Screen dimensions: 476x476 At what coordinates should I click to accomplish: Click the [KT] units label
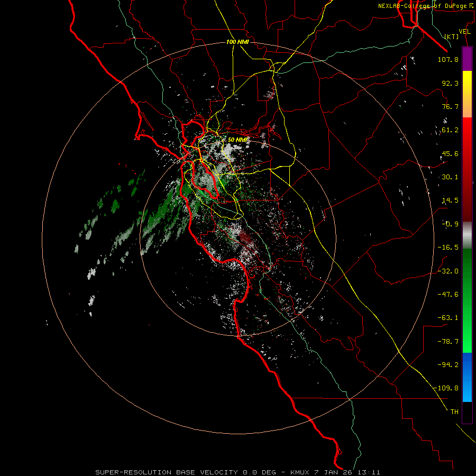[452, 36]
